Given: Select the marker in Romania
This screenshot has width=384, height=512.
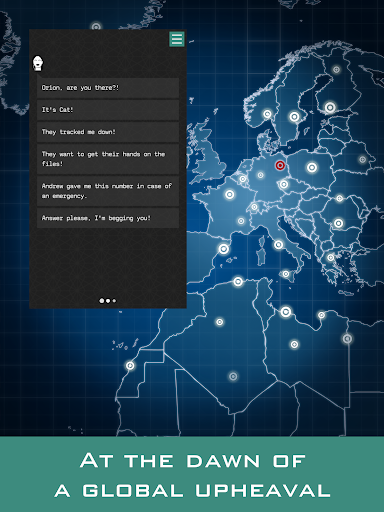Looking at the screenshot, I should (x=338, y=223).
